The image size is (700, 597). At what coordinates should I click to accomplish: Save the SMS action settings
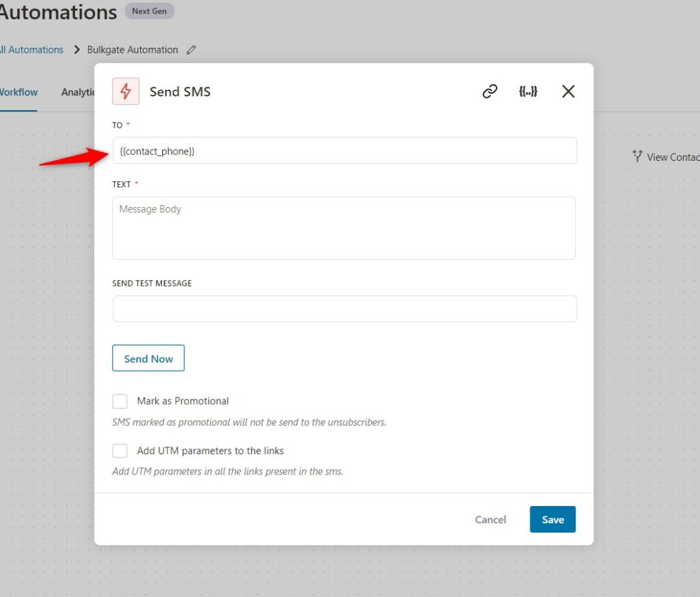552,519
